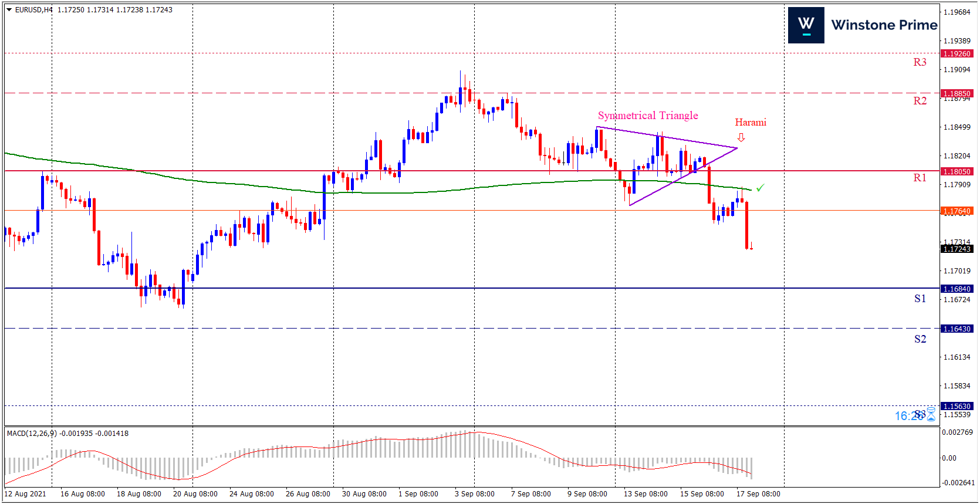Click the Winstone Prime logo icon
The image size is (980, 504).
coord(806,25)
